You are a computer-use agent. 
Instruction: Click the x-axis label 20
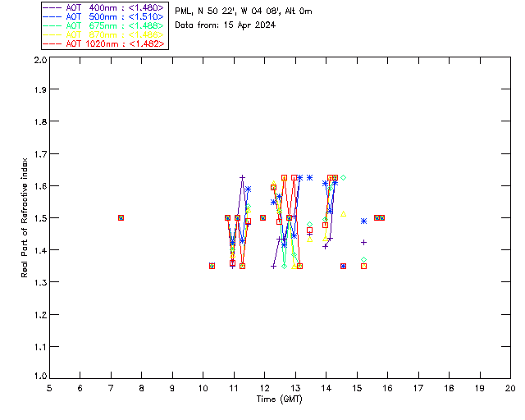coord(510,388)
